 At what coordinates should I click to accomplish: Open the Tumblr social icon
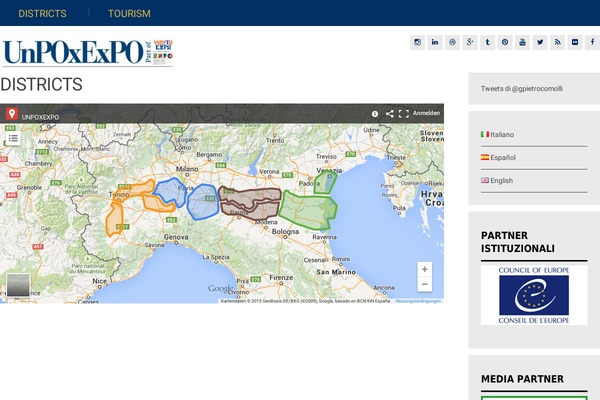[488, 42]
